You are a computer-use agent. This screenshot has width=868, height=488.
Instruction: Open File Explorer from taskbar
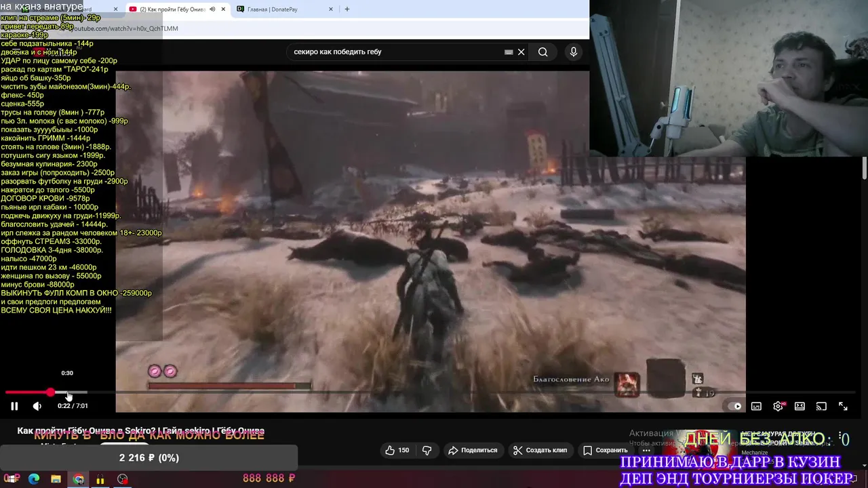coord(56,479)
